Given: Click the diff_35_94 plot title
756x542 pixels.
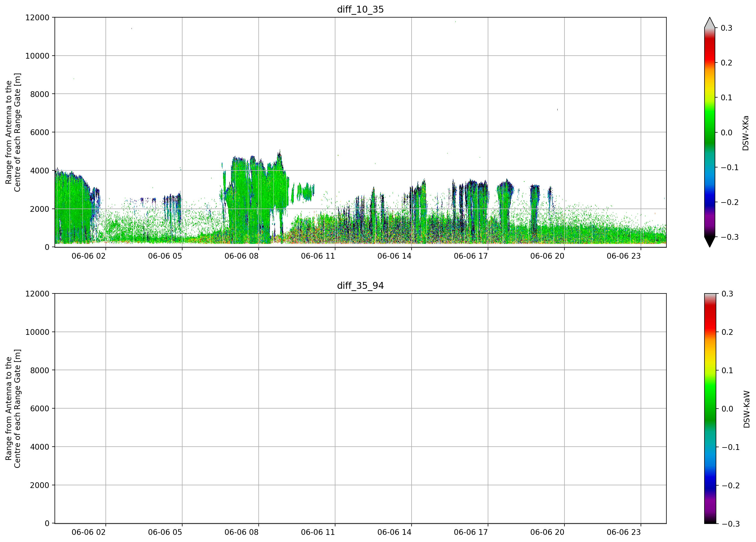Looking at the screenshot, I should tap(360, 286).
